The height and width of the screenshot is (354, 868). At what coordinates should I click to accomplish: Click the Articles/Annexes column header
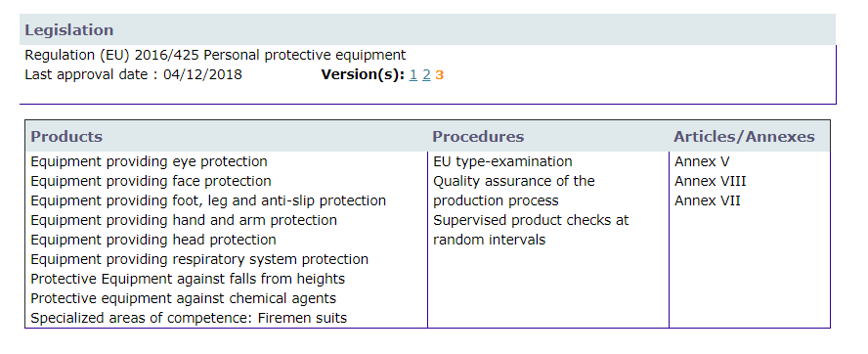744,136
